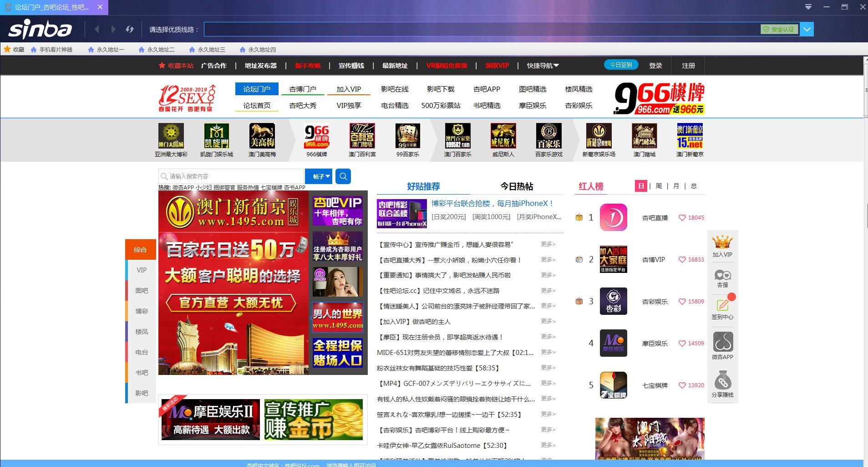The image size is (868, 467).
Task: Click the 新手攻略 link in top bar
Action: [308, 66]
